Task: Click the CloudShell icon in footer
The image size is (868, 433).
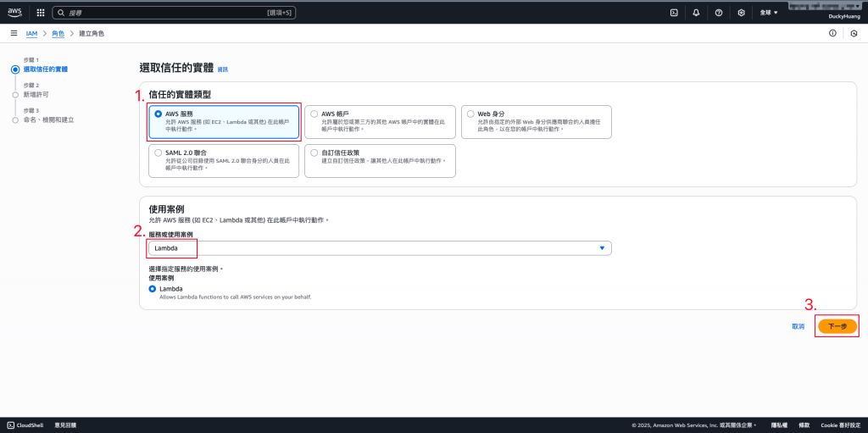Action: point(10,425)
